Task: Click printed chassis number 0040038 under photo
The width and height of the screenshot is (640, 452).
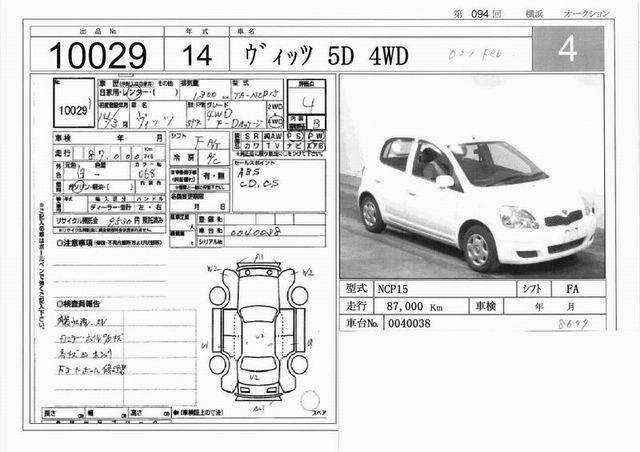Action: click(409, 324)
